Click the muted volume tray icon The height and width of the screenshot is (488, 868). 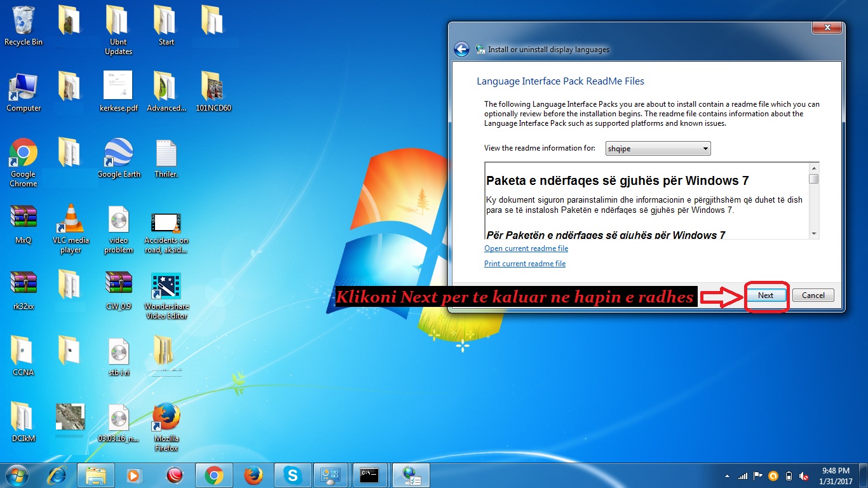pos(804,476)
